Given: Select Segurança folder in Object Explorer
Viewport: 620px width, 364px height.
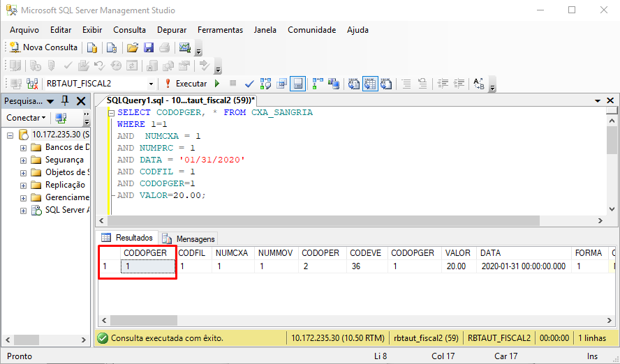Looking at the screenshot, I should tap(64, 160).
